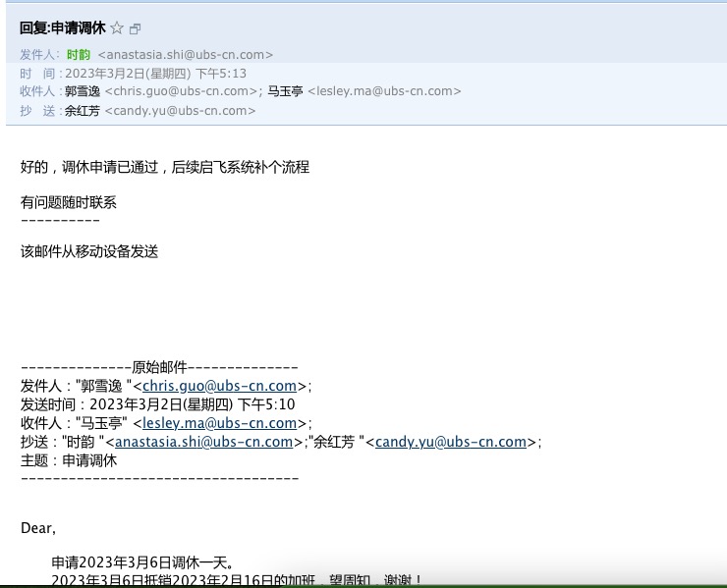The image size is (727, 588).
Task: Click the text 申请2023年3月6日调休一天
Action: tap(143, 562)
